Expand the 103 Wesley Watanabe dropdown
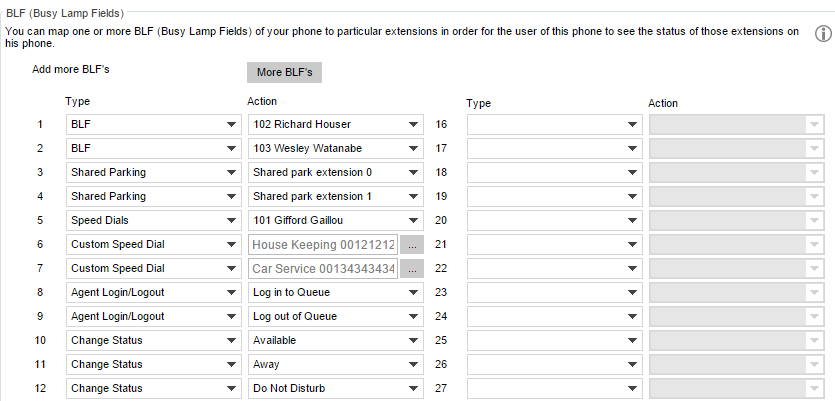The image size is (835, 401). [336, 149]
